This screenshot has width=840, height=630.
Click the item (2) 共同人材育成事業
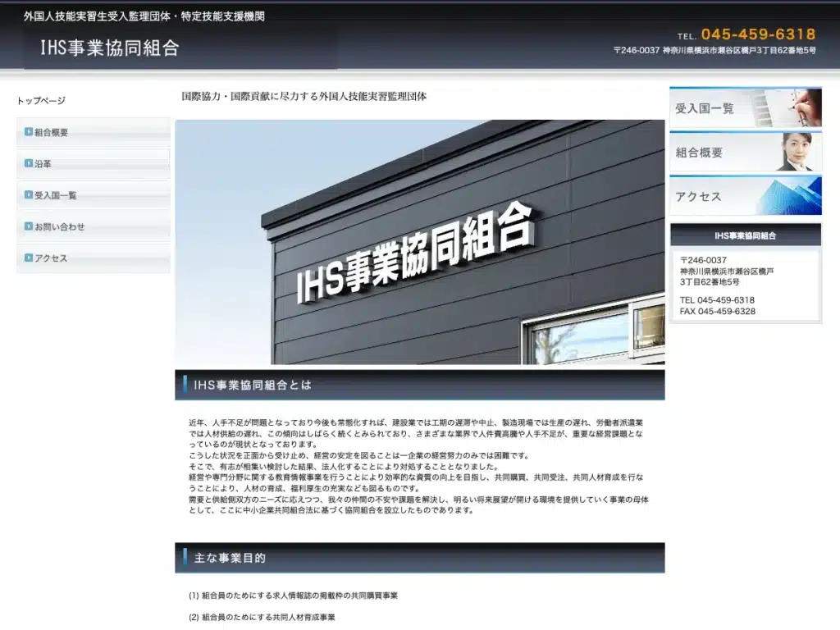262,617
